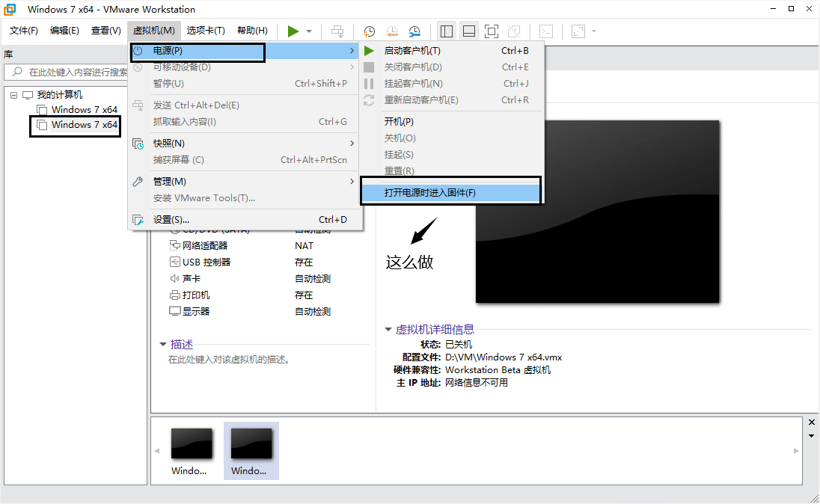Open the 文件(F) menu
The height and width of the screenshot is (504, 820).
click(23, 31)
